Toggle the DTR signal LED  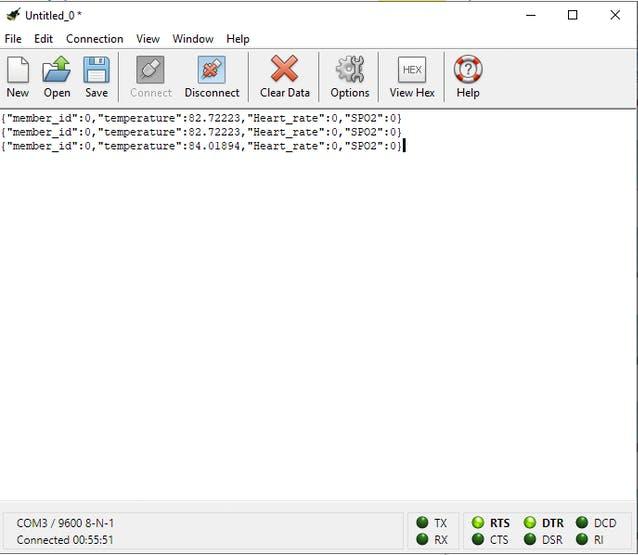point(530,522)
